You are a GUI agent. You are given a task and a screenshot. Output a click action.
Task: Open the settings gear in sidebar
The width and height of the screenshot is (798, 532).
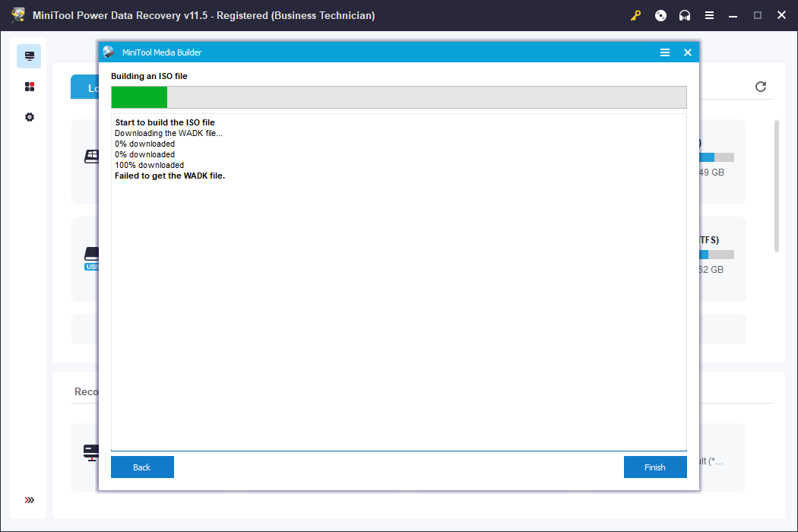click(30, 117)
